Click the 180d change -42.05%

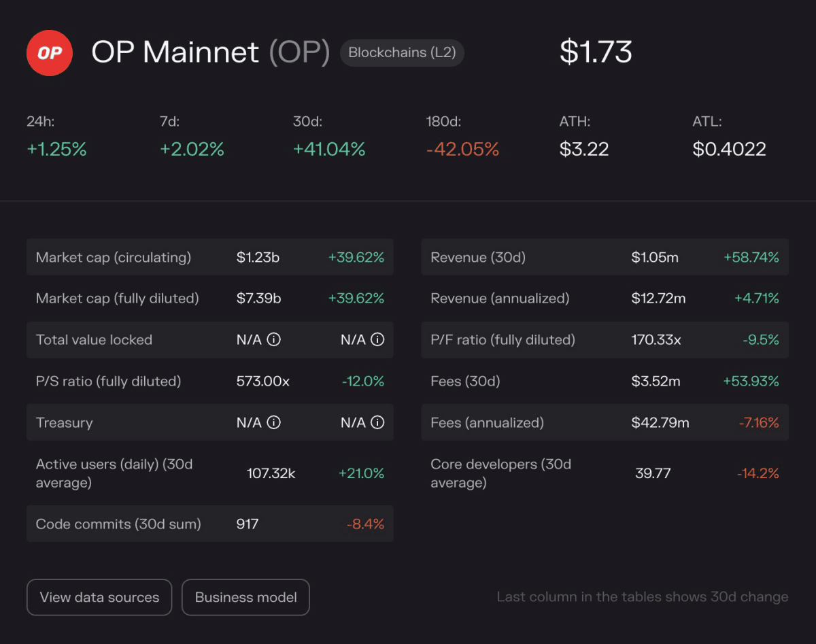463,149
